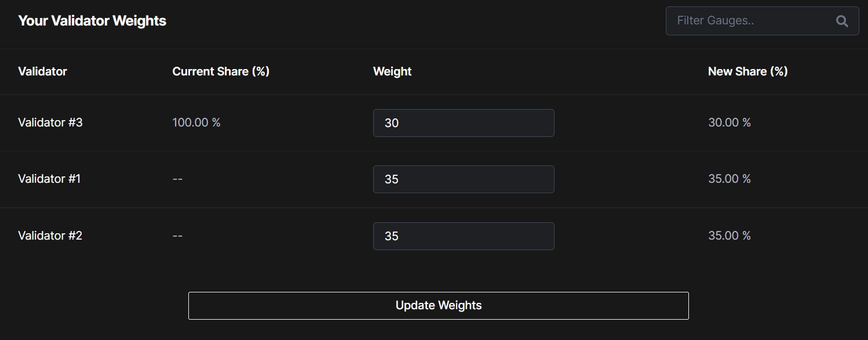Screen dimensions: 868x340
Task: Click Validator #2's empty current share dash
Action: coord(177,236)
